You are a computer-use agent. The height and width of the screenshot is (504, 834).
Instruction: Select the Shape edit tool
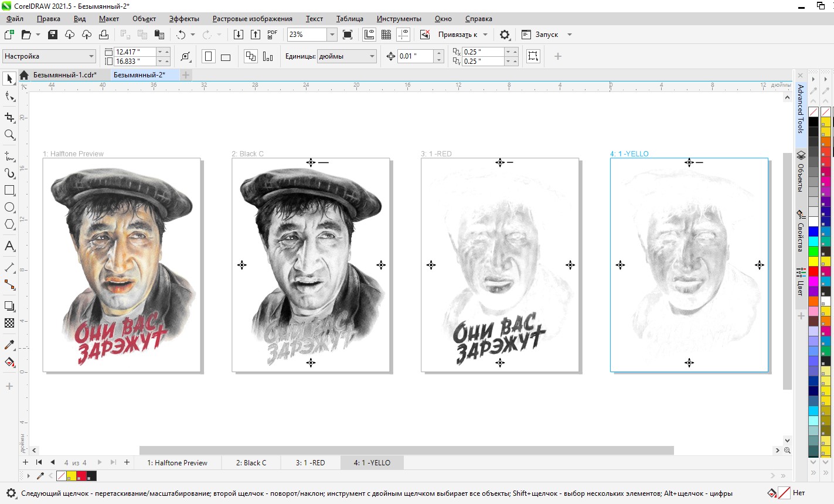click(9, 96)
